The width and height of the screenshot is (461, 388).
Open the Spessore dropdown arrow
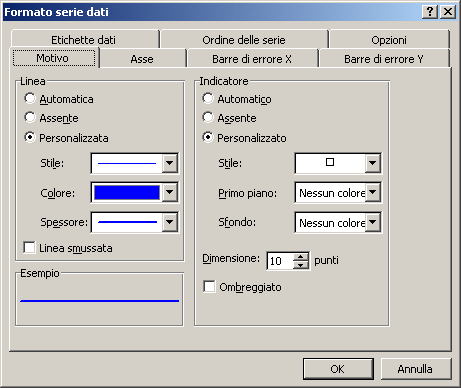point(169,222)
